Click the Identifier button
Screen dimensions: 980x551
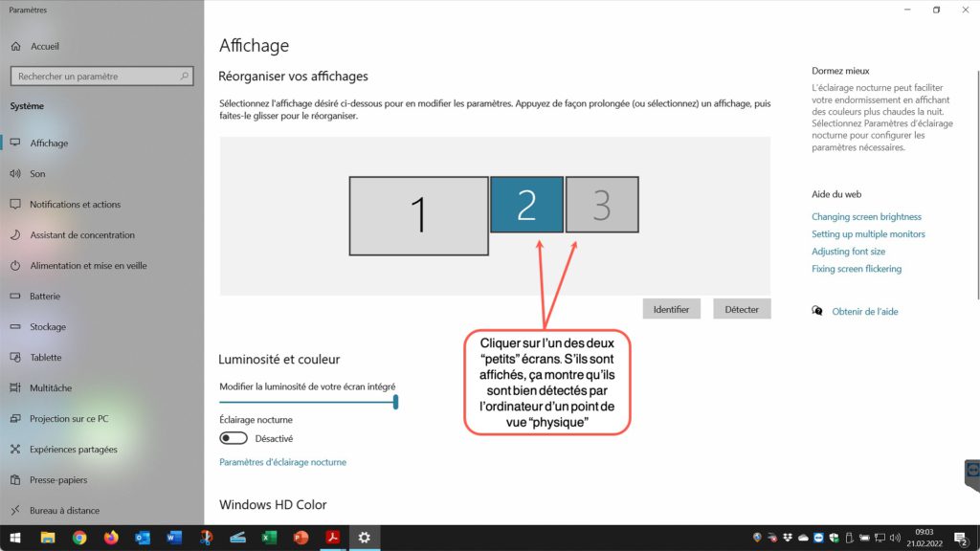pyautogui.click(x=672, y=309)
